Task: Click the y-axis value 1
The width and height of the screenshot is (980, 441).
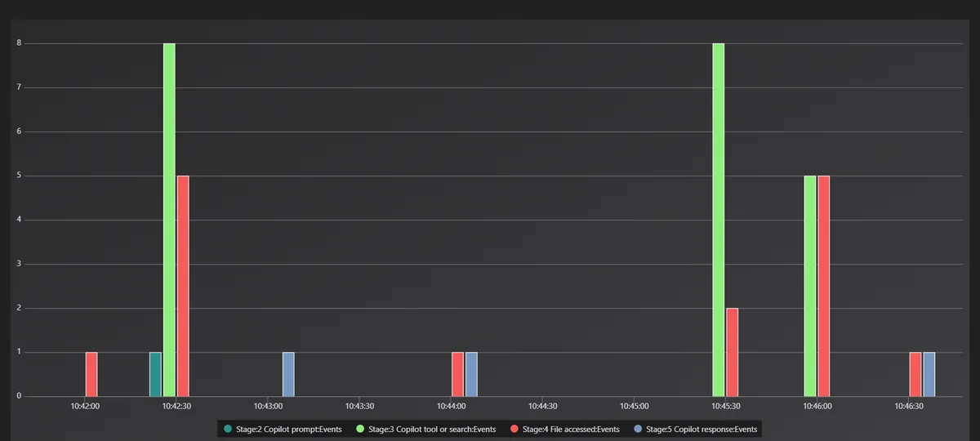Action: [x=20, y=352]
